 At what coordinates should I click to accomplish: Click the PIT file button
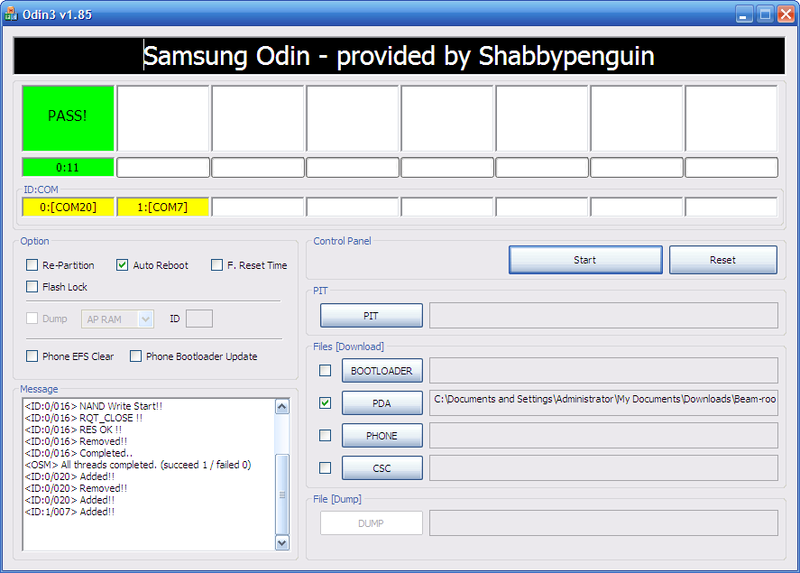coord(371,316)
